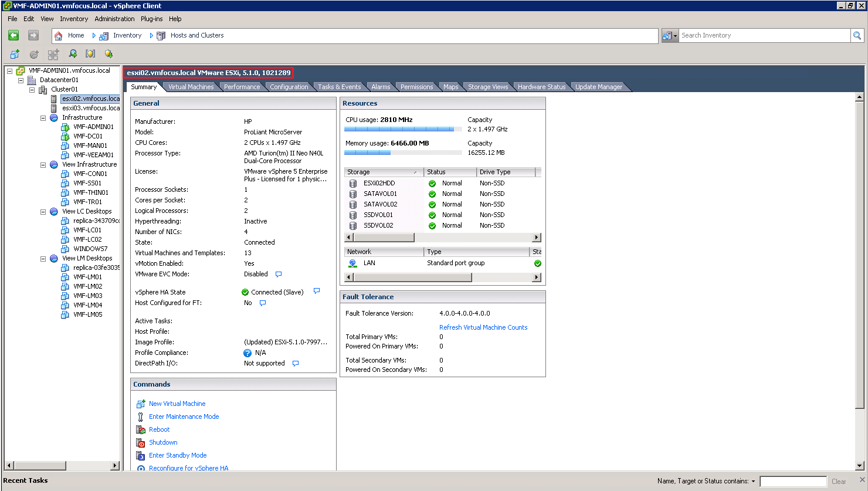Click Enter Maintenance Mode link
Viewport: 868px width, 491px height.
click(184, 416)
